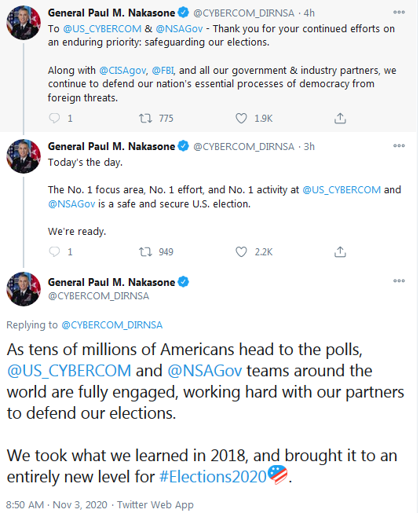Open the "Replying to @CYBERCOM_DIRNSA" link
This screenshot has width=420, height=513.
pos(111,325)
